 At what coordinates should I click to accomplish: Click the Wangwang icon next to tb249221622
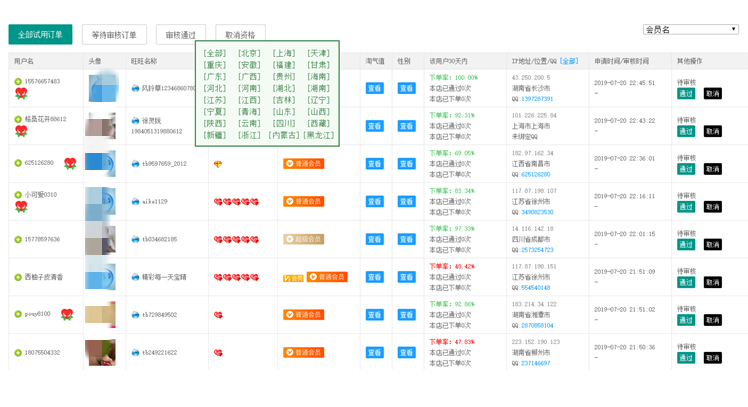[x=135, y=353]
